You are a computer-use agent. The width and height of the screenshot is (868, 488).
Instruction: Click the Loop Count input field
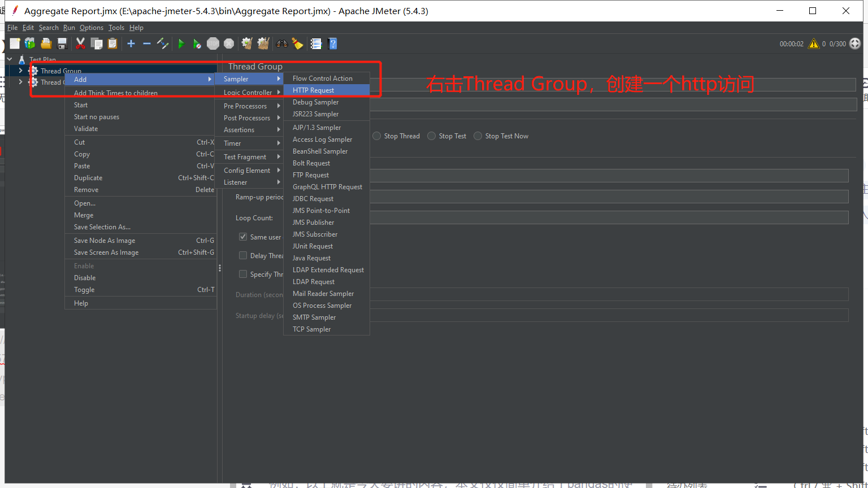point(609,217)
